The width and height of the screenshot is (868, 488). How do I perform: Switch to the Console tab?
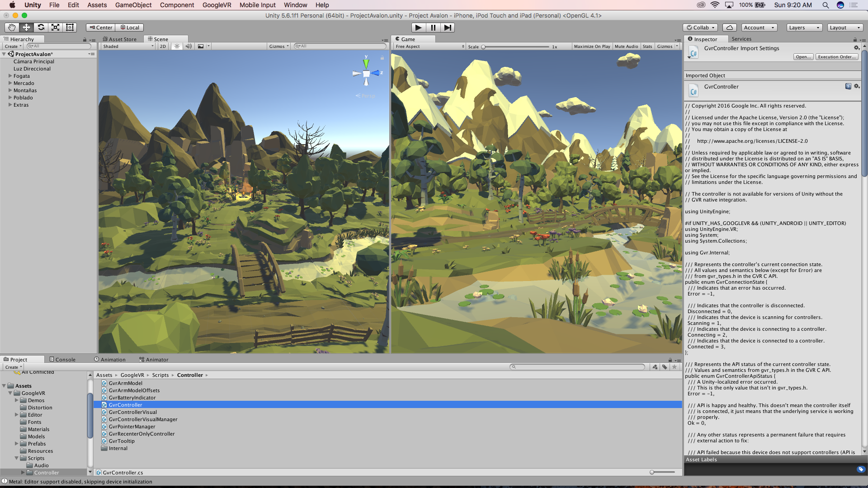point(62,360)
